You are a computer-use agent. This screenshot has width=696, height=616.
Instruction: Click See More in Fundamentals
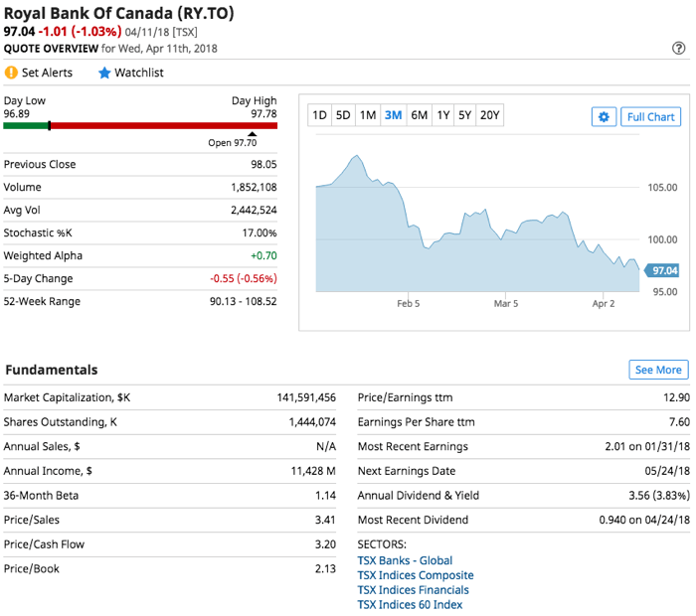pos(658,370)
